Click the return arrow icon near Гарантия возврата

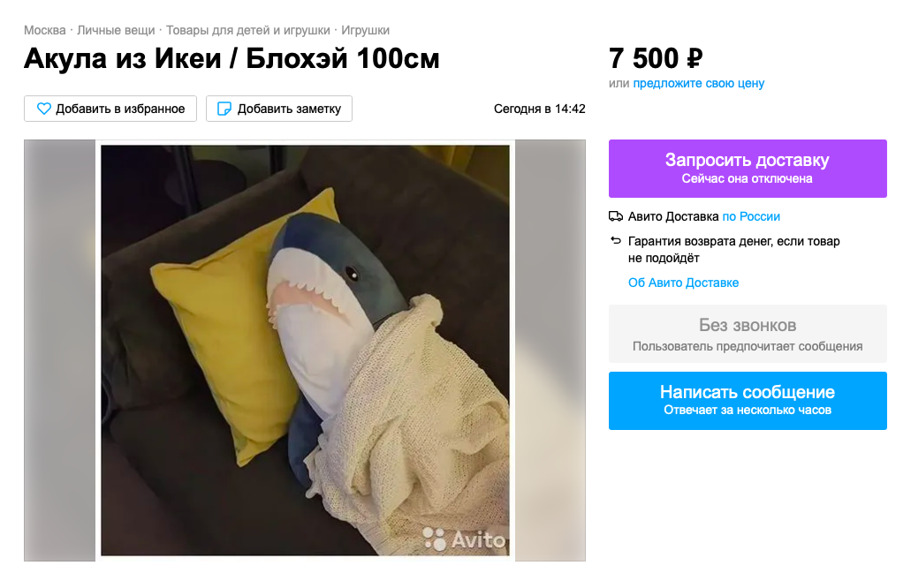615,240
